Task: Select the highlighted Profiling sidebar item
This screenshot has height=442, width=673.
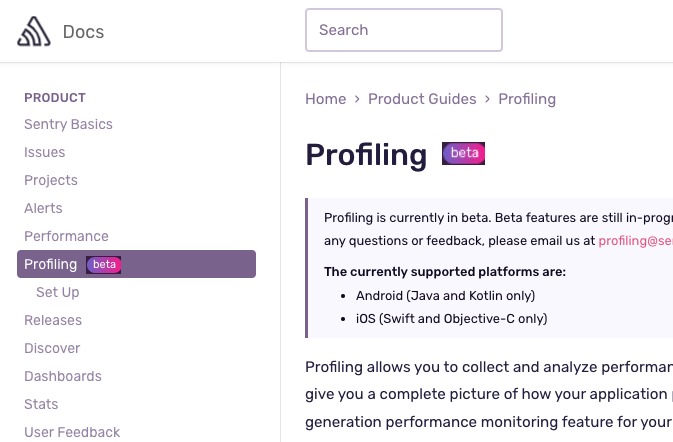Action: (51, 264)
